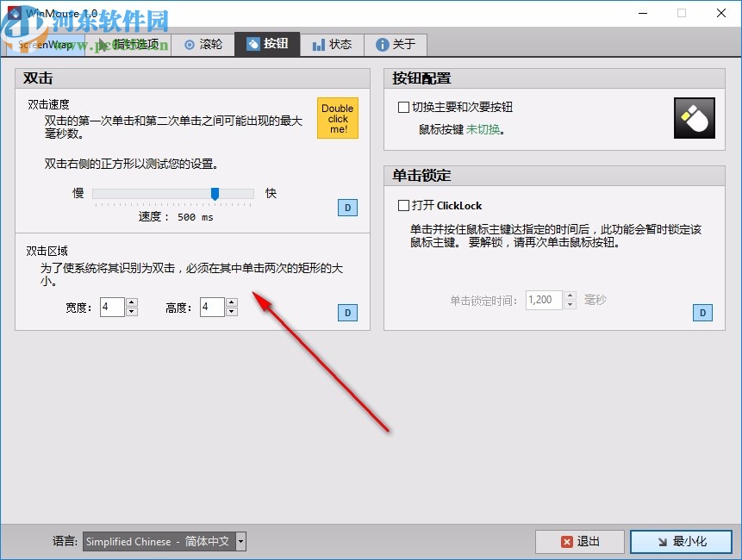Click the 高度 height input field
Viewport: 742px width, 560px height.
click(x=212, y=307)
